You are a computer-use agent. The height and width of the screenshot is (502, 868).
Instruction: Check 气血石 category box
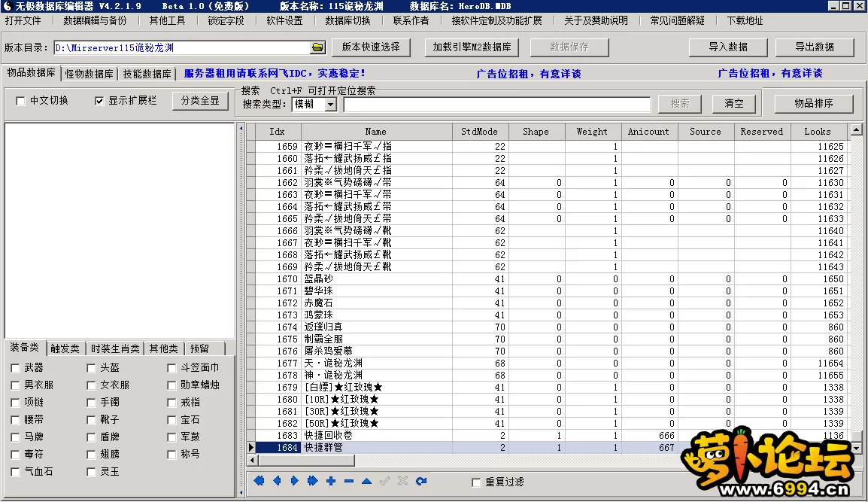[16, 472]
